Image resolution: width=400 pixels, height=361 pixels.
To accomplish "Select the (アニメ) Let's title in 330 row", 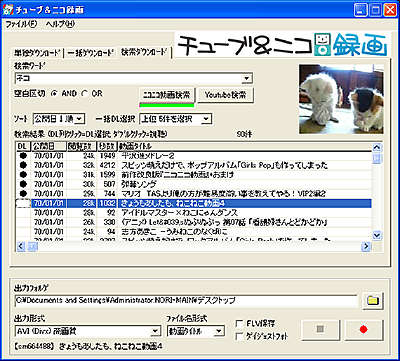I will point(223,222).
